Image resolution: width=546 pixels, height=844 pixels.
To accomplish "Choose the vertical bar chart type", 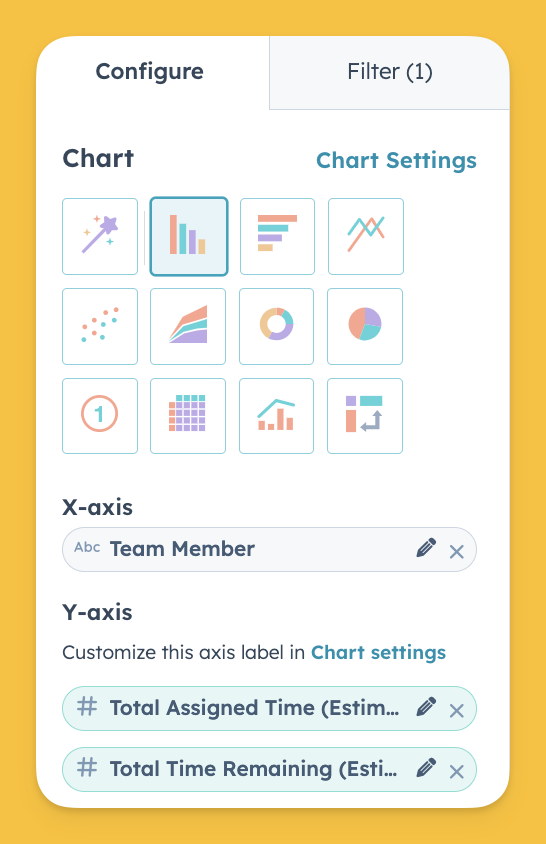I will pos(188,236).
